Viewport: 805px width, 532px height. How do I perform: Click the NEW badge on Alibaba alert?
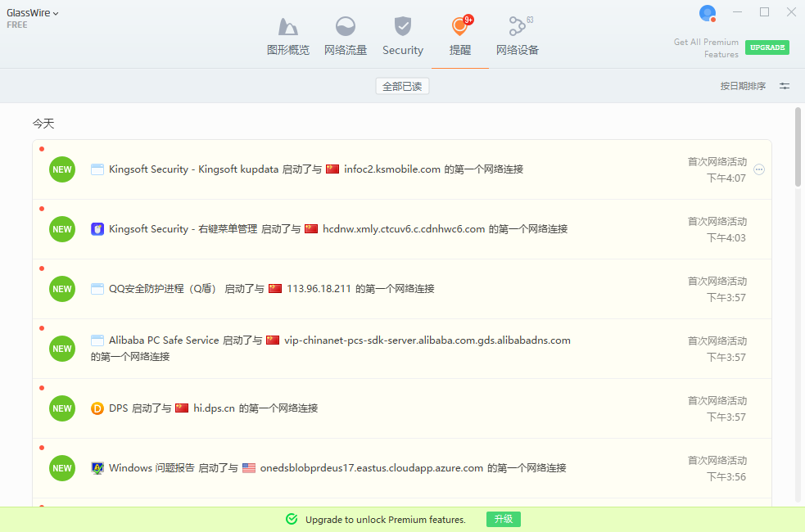62,349
